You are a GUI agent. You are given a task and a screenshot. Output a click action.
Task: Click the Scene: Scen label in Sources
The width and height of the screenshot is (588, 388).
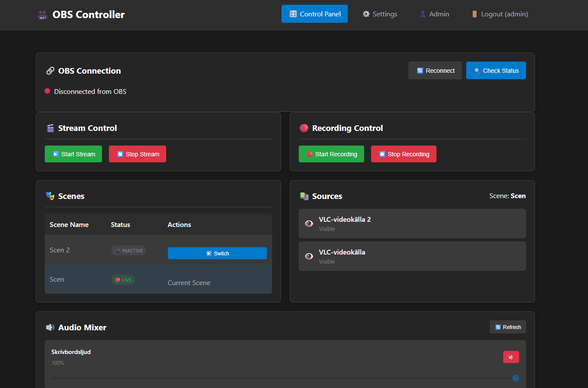(508, 196)
